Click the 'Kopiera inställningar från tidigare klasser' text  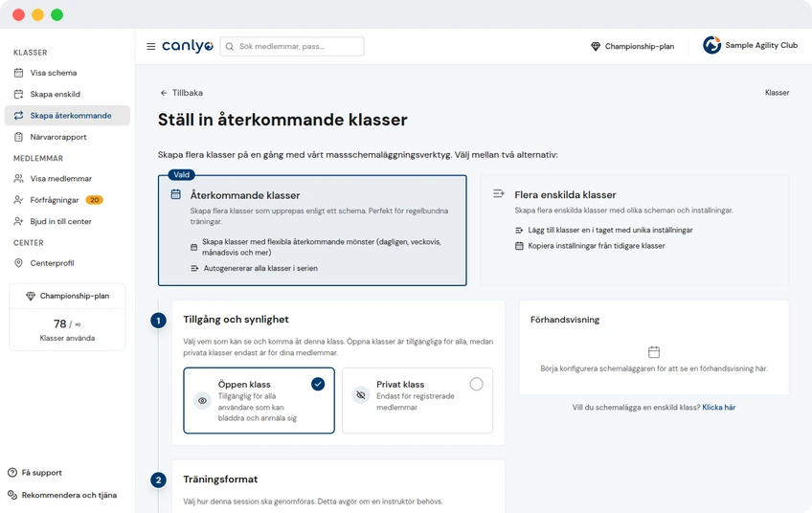tap(597, 246)
